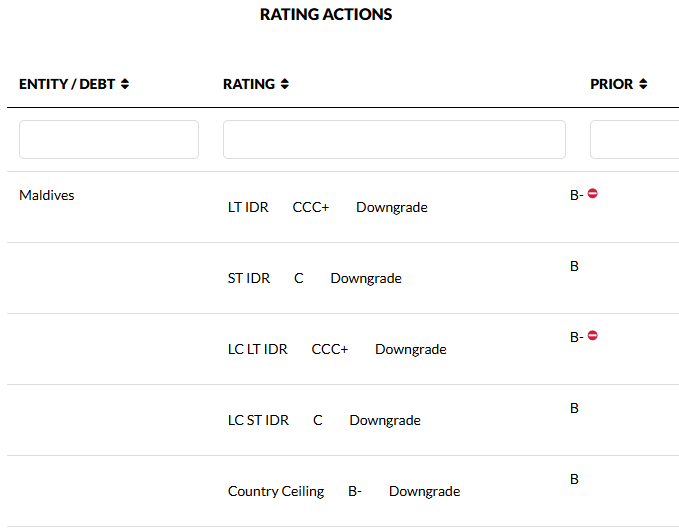Click the LC ST IDR label
This screenshot has width=679, height=531.
(258, 421)
